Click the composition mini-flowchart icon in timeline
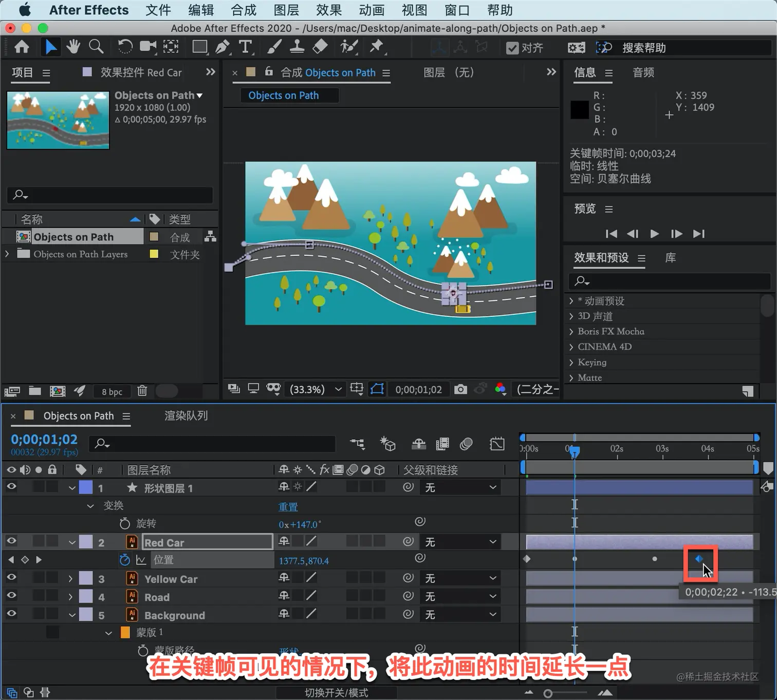Viewport: 777px width, 700px height. click(357, 444)
